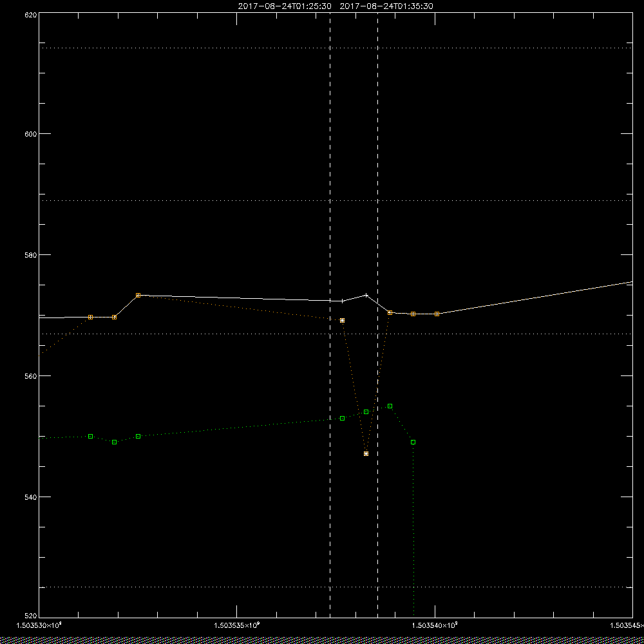
Task: Pick the second dashed vertical line for 01:35:30
Action: [x=378, y=314]
